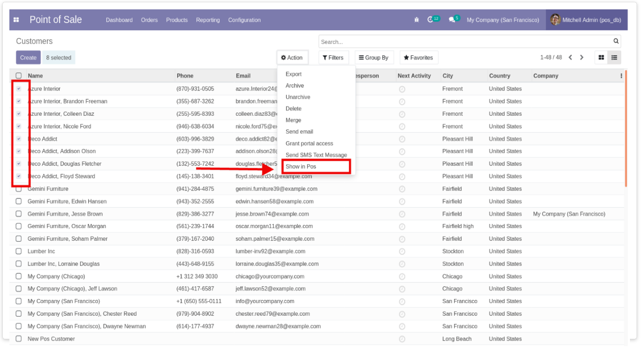The image size is (644, 350).
Task: Check the Lumber Inc row checkbox
Action: 19,251
